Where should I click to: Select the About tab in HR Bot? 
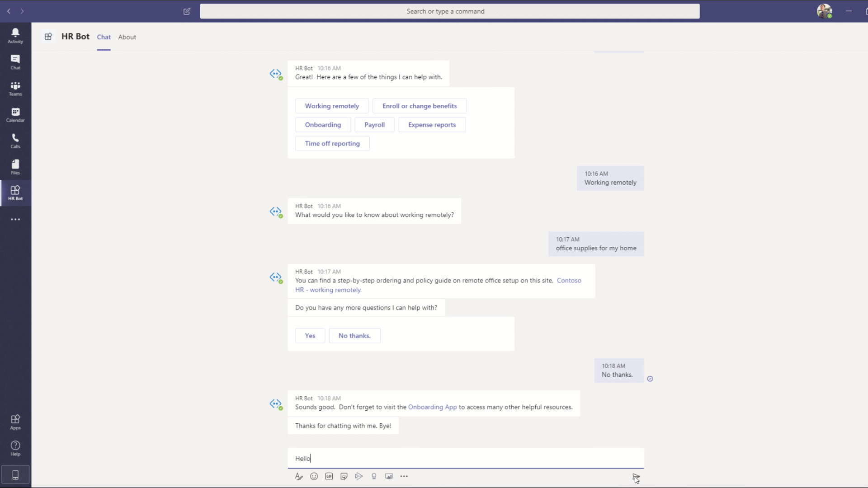(x=127, y=37)
